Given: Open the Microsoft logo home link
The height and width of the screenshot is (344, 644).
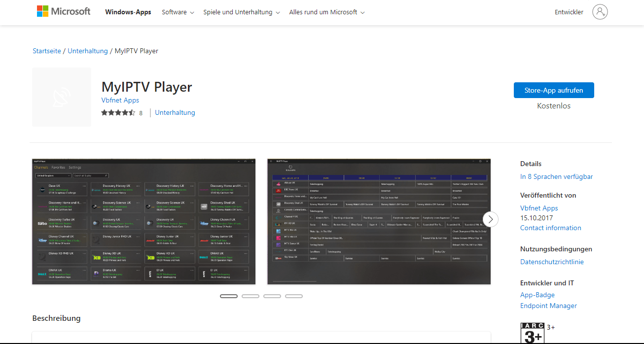Looking at the screenshot, I should click(x=64, y=12).
